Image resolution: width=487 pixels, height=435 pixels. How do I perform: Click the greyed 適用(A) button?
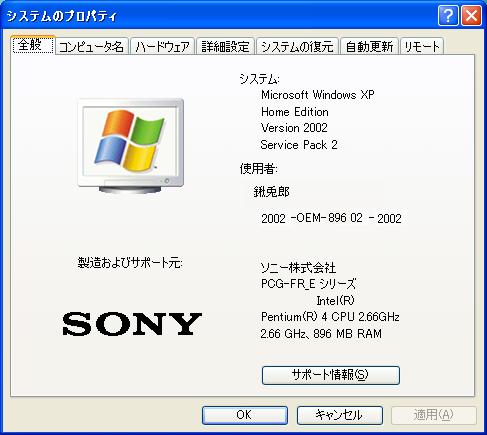(434, 415)
